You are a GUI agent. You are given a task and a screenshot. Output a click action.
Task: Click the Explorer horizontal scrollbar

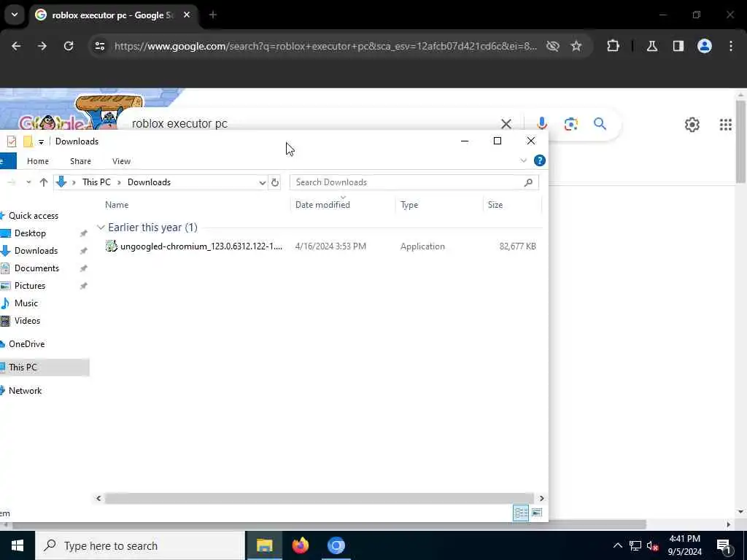320,499
